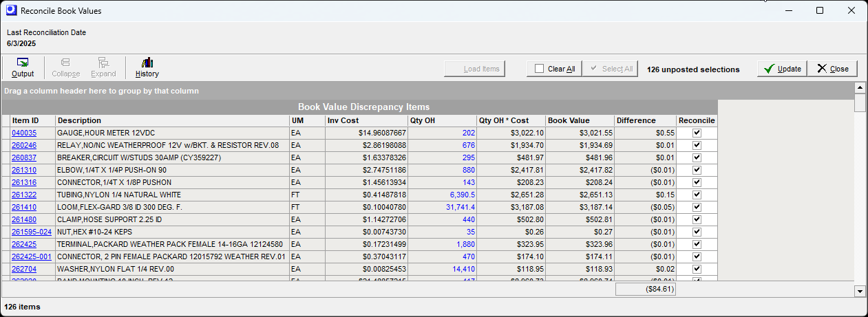Sort by Item ID column header
The image size is (868, 317).
tap(32, 120)
